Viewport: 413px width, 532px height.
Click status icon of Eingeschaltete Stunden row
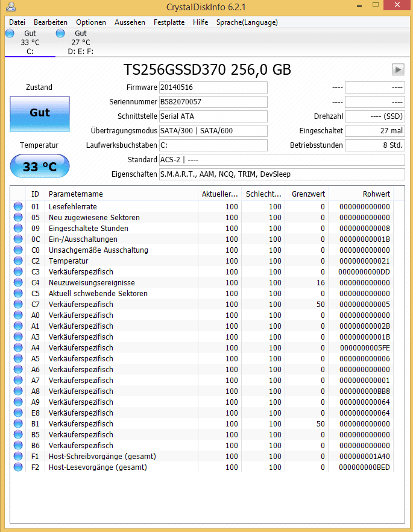(x=18, y=229)
